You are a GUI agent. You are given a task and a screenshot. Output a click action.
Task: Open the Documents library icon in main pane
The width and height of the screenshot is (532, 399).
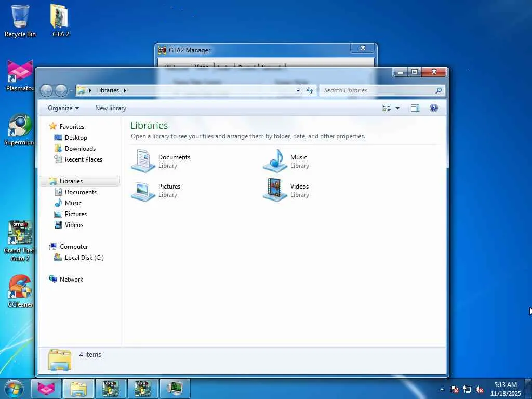coord(143,161)
